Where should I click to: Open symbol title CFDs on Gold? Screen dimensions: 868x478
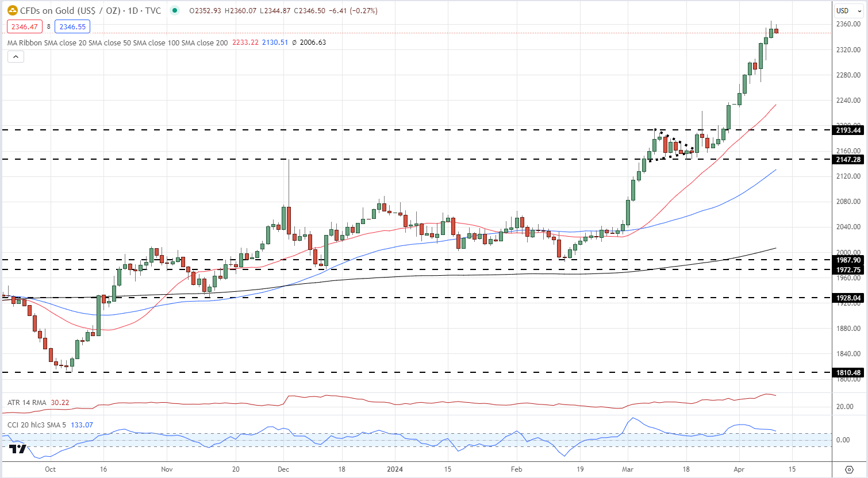click(x=90, y=10)
